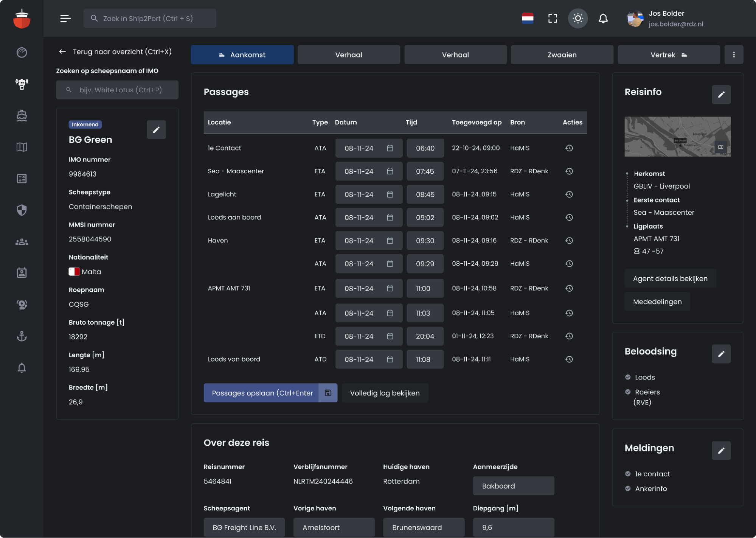Click Volledig log bekijken button
The image size is (756, 538).
(385, 393)
